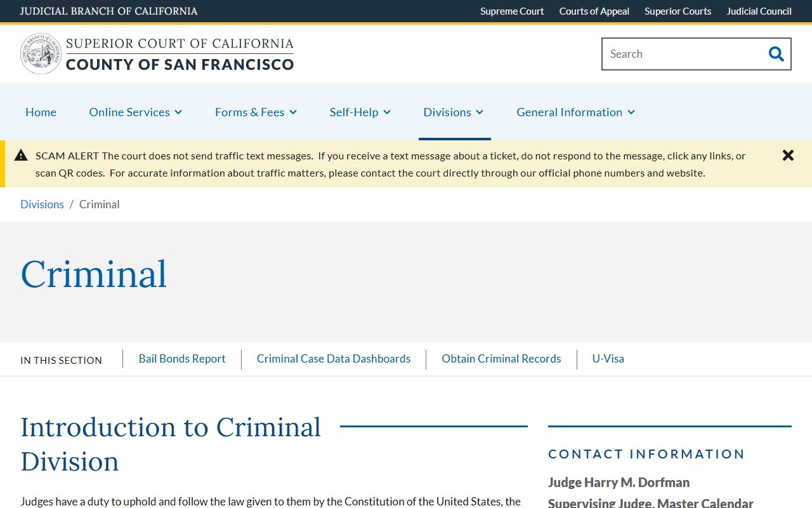This screenshot has height=508, width=812.
Task: Expand the Online Services menu
Action: click(136, 112)
